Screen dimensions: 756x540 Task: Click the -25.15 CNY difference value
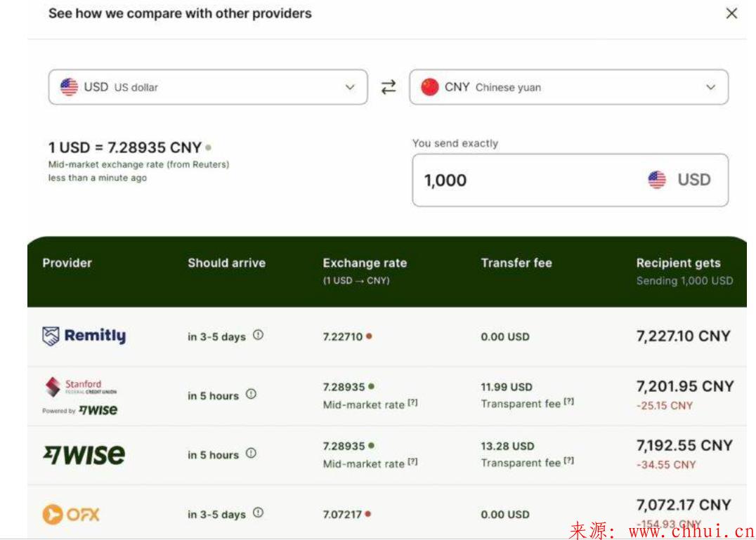[x=665, y=406]
